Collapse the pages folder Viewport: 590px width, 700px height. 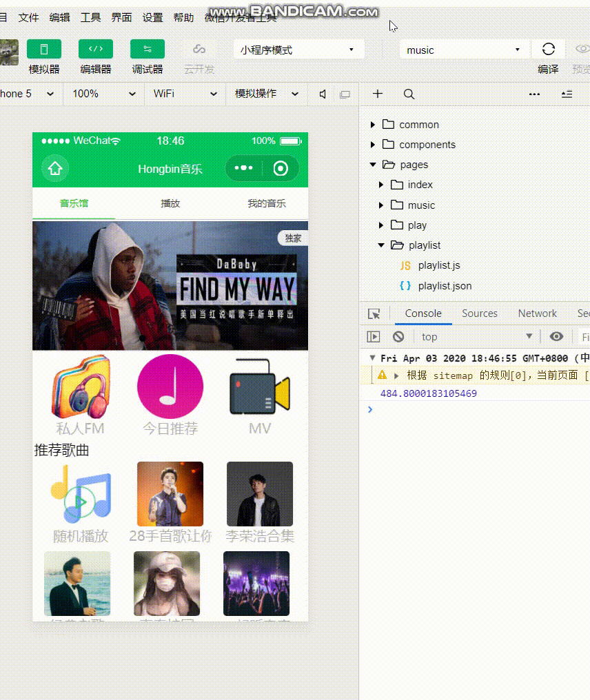pos(373,165)
